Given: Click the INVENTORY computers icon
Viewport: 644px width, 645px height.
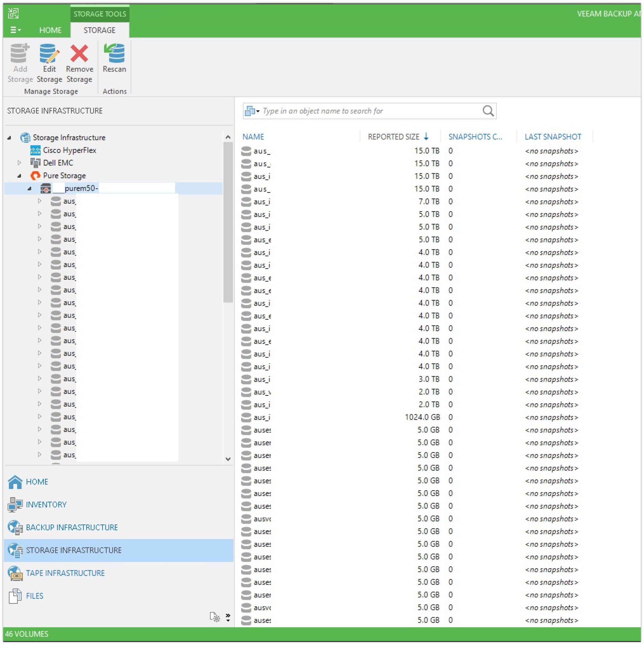Looking at the screenshot, I should coord(15,505).
